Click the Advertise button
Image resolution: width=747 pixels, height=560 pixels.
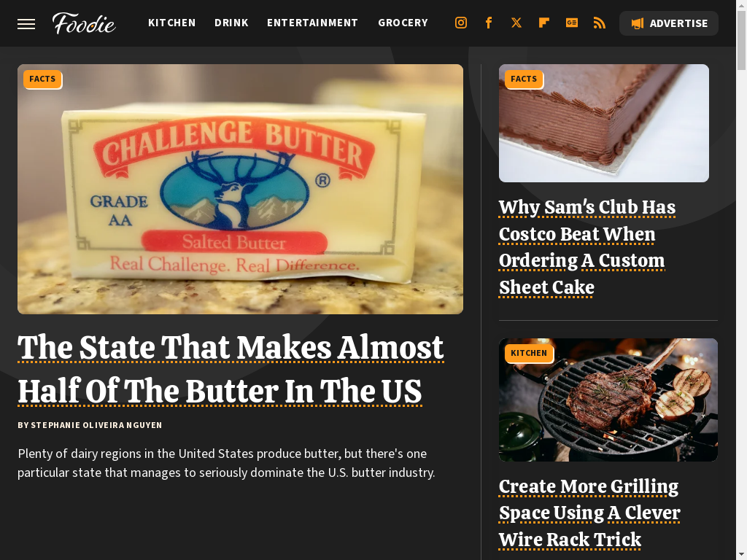coord(669,23)
